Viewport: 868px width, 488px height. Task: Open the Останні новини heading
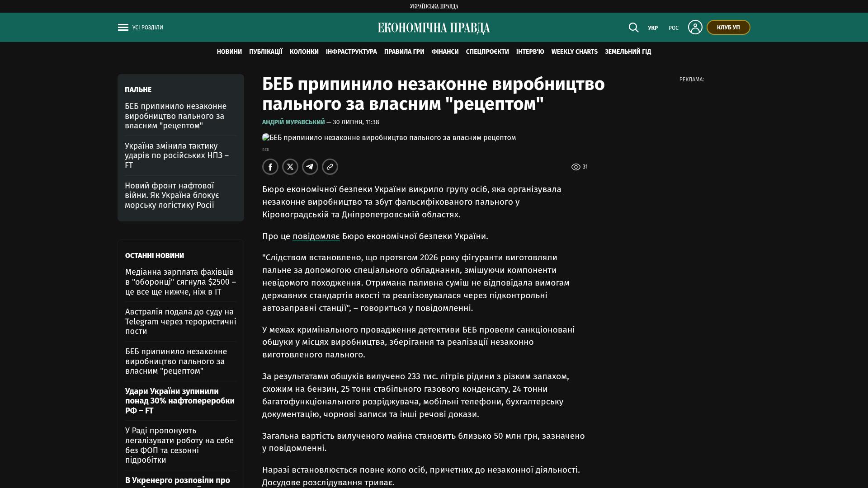tap(155, 256)
